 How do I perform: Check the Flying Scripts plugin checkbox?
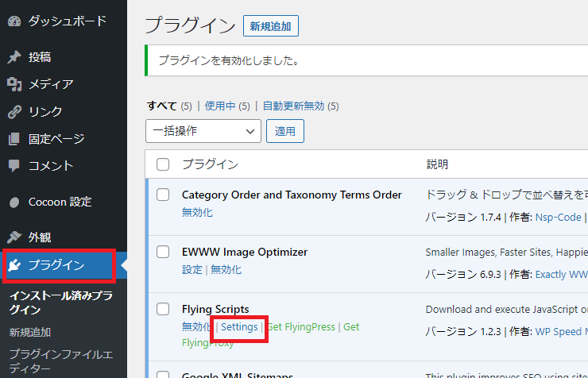[x=163, y=309]
